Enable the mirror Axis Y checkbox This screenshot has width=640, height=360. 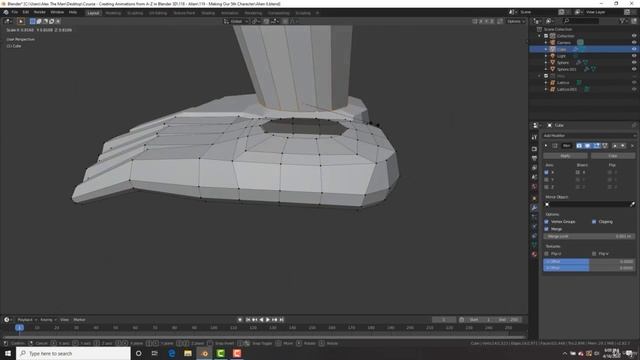click(547, 180)
